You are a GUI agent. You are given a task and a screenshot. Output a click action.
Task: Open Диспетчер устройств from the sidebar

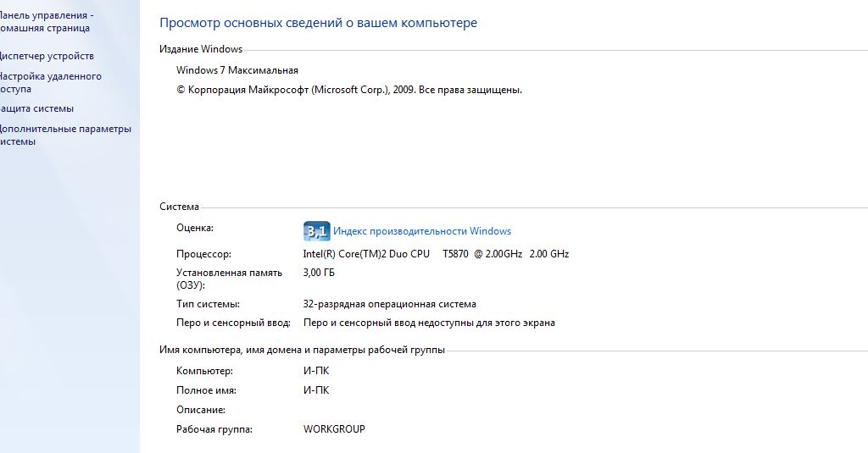(x=47, y=56)
